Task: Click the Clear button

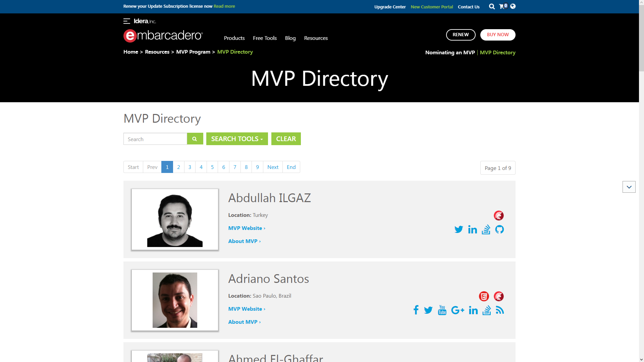Action: click(x=286, y=139)
